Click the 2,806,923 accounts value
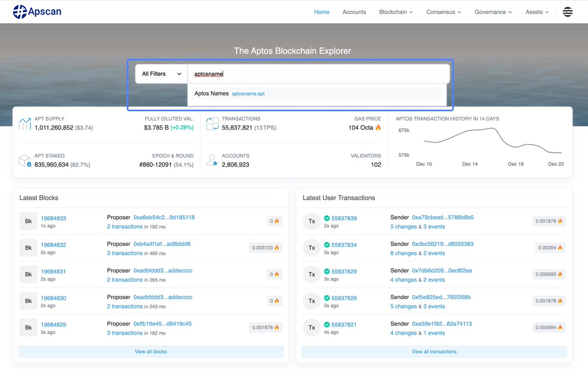This screenshot has width=588, height=369. [x=236, y=165]
